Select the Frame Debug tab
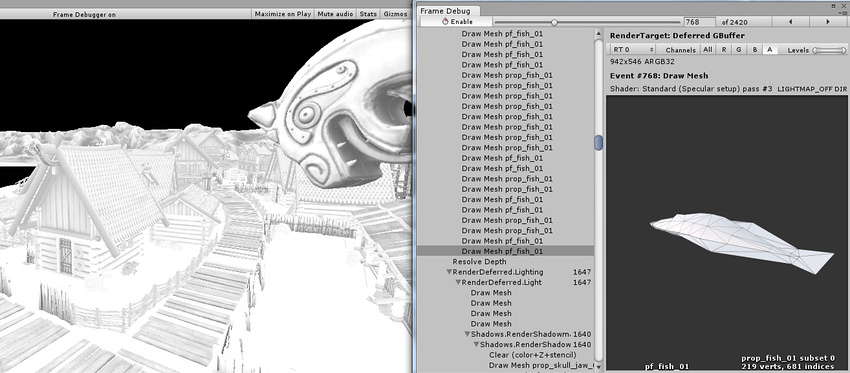Viewport: 850px width, 373px height. point(445,11)
